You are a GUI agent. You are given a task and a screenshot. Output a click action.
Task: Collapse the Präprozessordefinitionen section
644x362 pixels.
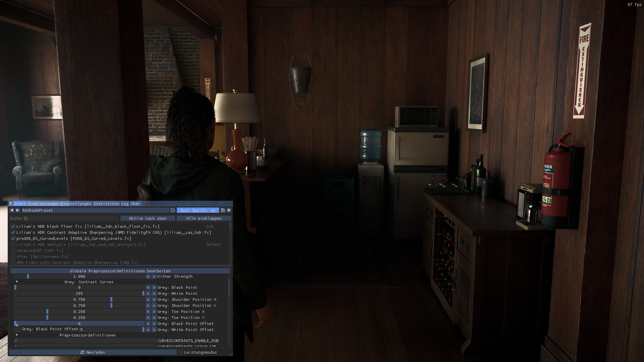(x=17, y=335)
